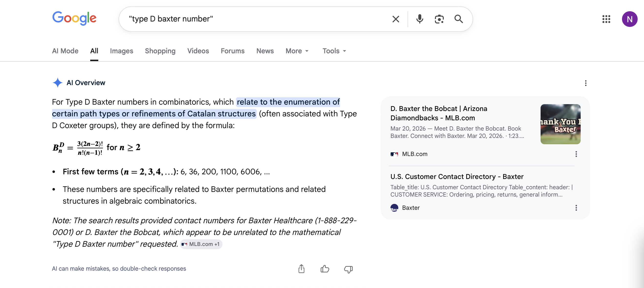This screenshot has width=644, height=288.
Task: Click the Baxter source name
Action: coord(411,208)
